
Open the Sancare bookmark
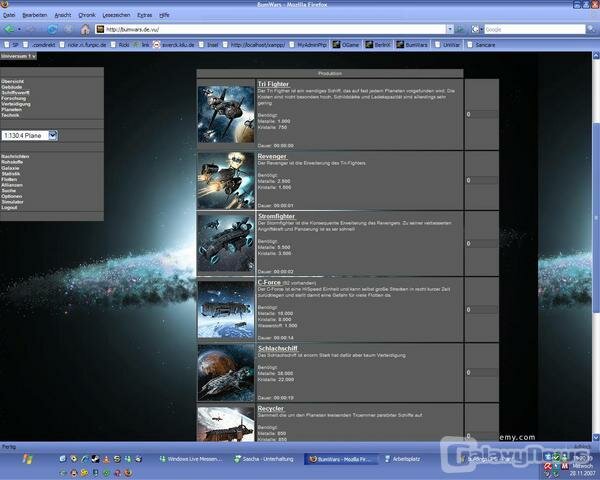click(481, 45)
